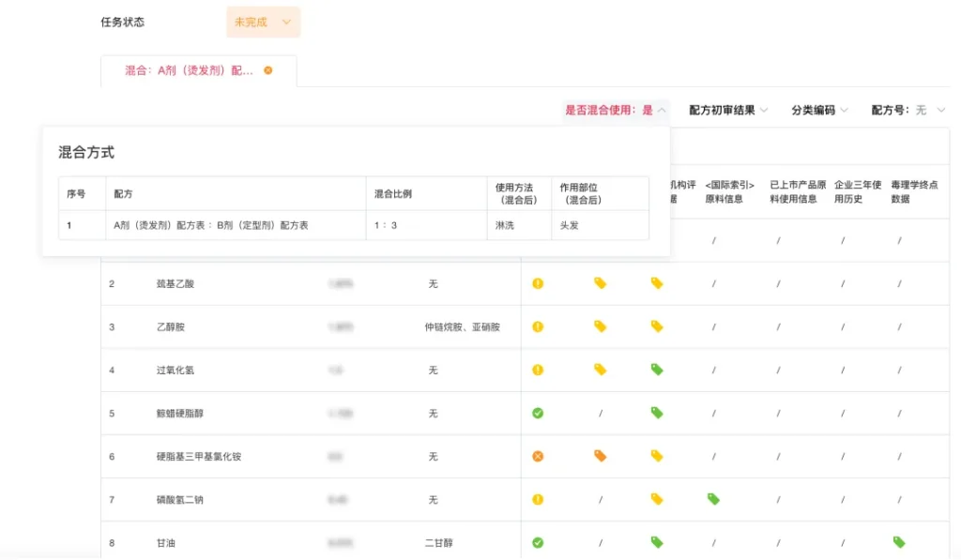Click green checkmark status for 鲸蜡硬脂醇
Viewport: 961px width, 560px height.
tap(538, 413)
